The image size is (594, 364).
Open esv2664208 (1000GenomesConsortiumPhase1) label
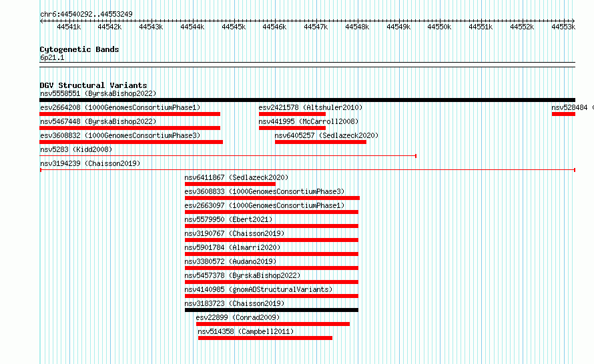pyautogui.click(x=120, y=107)
